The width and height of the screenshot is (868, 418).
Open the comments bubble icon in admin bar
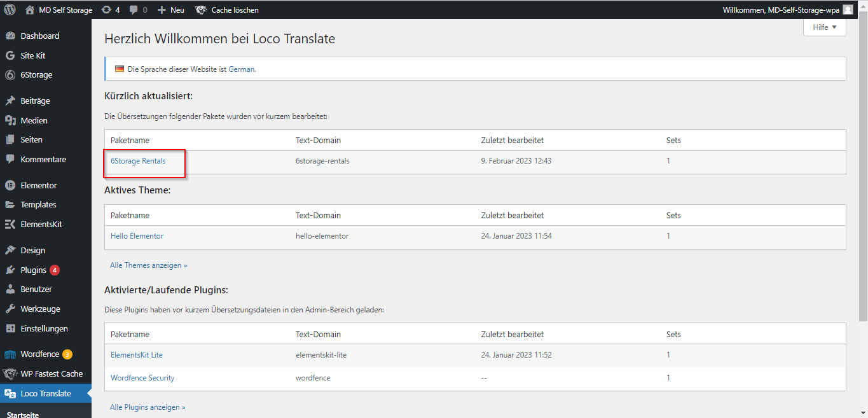click(x=134, y=10)
